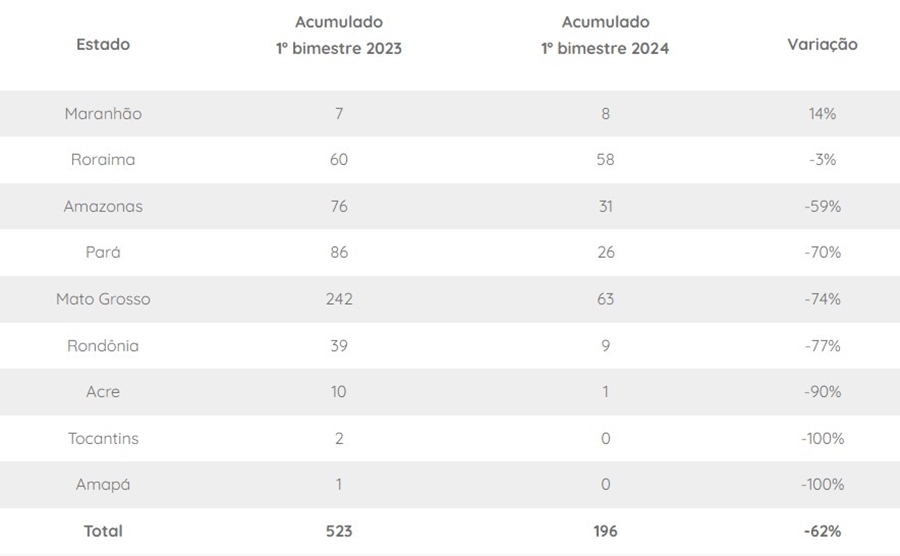Click the Roraima row label
This screenshot has height=556, width=900.
tap(103, 160)
